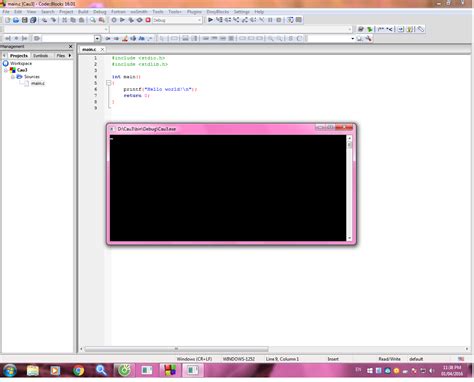Close the main.c editor tab
The image size is (474, 382).
pos(102,49)
